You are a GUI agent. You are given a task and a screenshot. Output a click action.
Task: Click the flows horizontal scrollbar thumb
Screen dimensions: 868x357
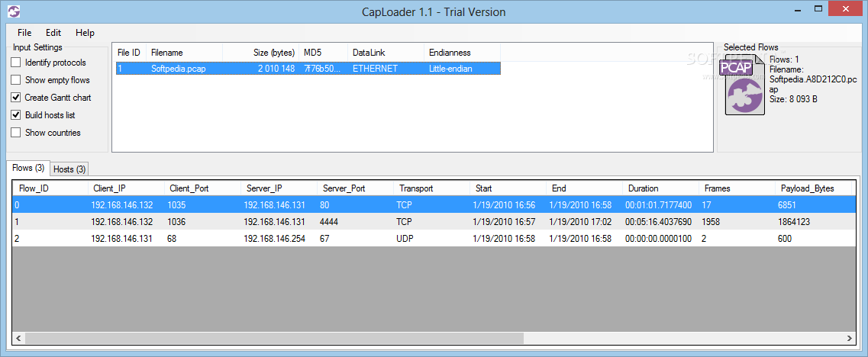click(x=274, y=338)
